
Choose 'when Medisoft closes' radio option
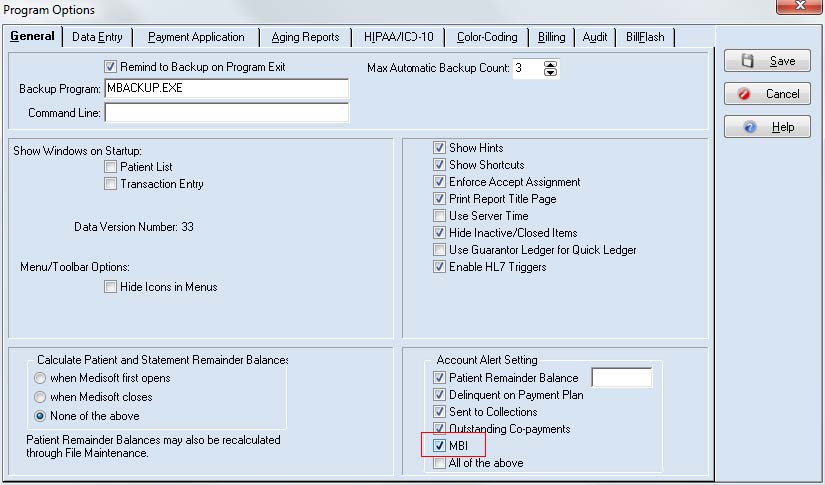pos(40,397)
